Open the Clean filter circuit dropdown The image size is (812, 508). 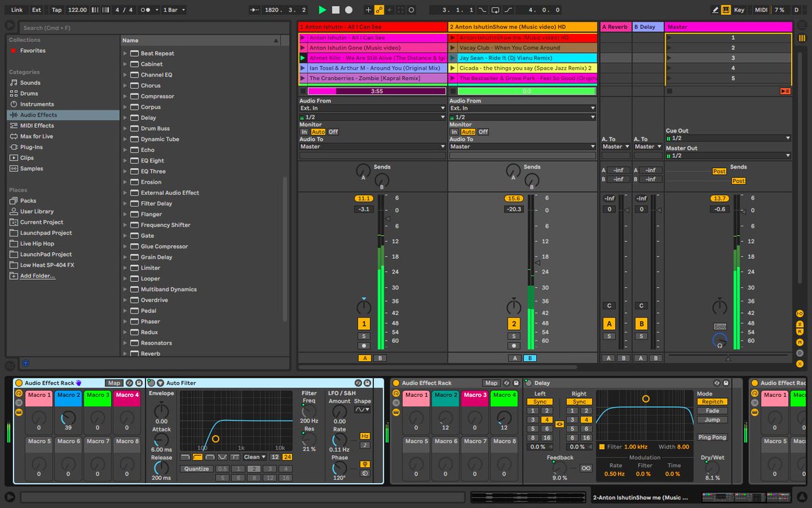pyautogui.click(x=255, y=457)
